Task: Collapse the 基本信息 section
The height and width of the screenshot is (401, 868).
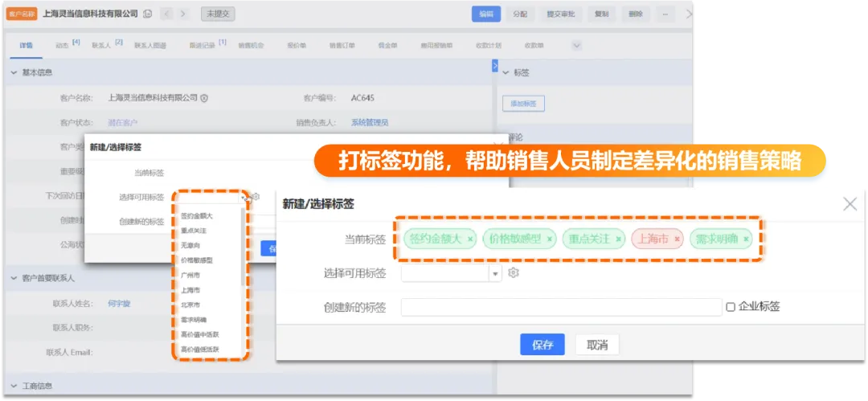Action: [x=14, y=73]
